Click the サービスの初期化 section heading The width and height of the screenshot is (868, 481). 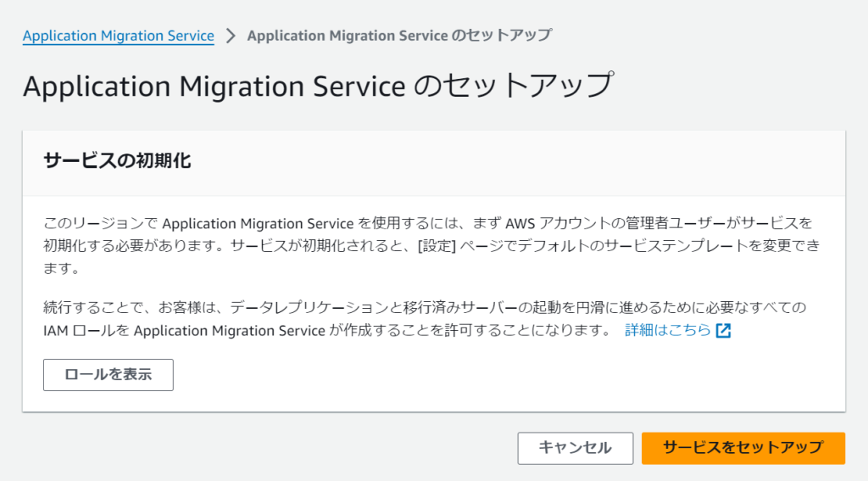coord(117,160)
